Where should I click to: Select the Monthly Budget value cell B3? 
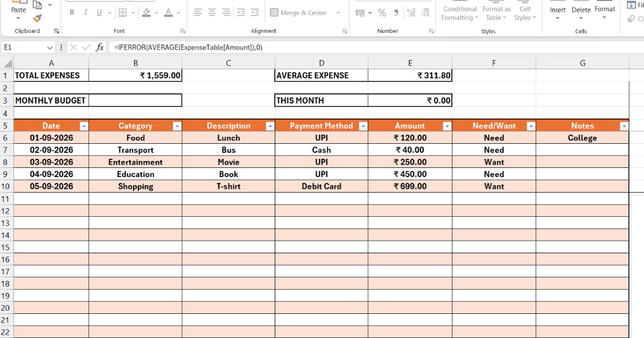pyautogui.click(x=135, y=100)
